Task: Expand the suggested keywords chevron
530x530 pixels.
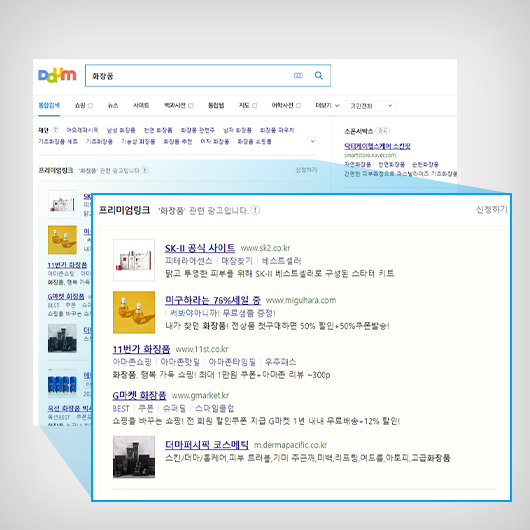Action: pyautogui.click(x=313, y=141)
